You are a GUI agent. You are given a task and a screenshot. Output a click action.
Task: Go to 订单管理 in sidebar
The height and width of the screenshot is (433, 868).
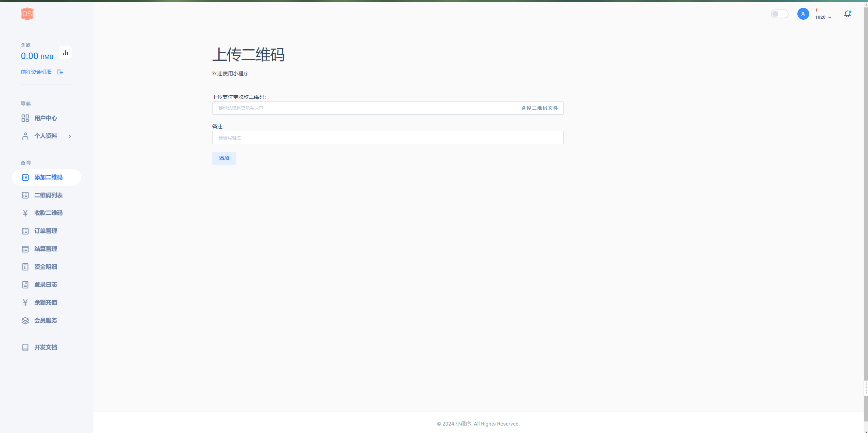[x=46, y=231]
